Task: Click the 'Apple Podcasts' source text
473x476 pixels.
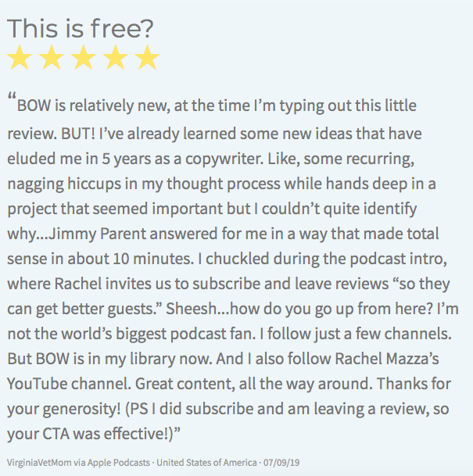Action: click(x=119, y=463)
